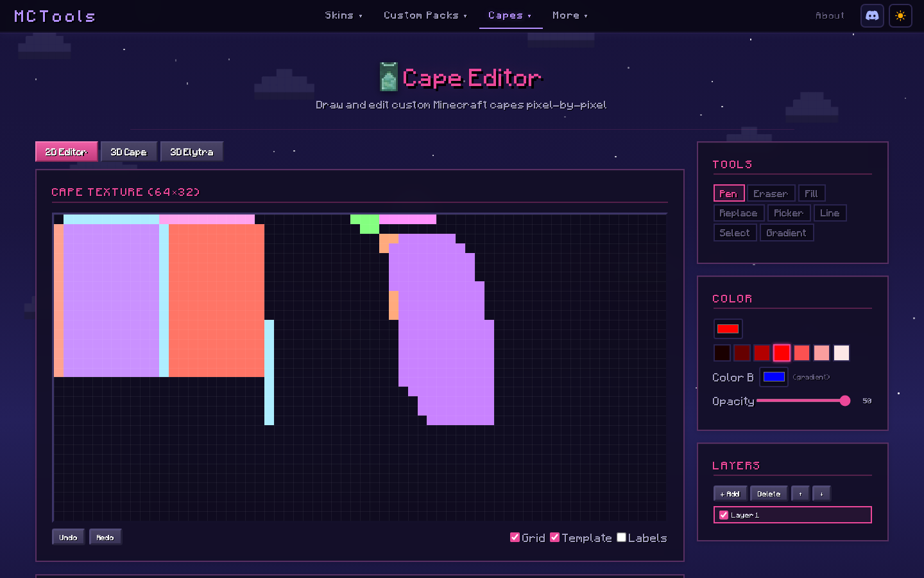Select the Gradient tool

787,233
